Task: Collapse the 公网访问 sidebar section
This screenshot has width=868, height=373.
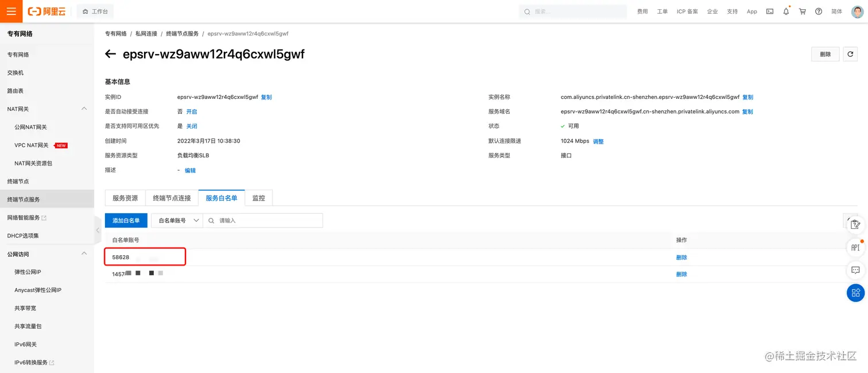Action: coord(84,253)
